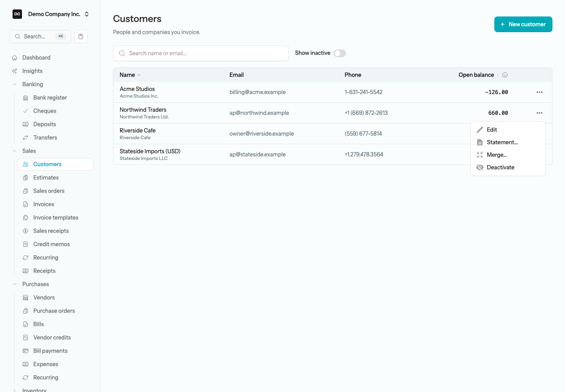This screenshot has width=565, height=392.
Task: Choose Deactivate in the context menu
Action: (x=508, y=167)
